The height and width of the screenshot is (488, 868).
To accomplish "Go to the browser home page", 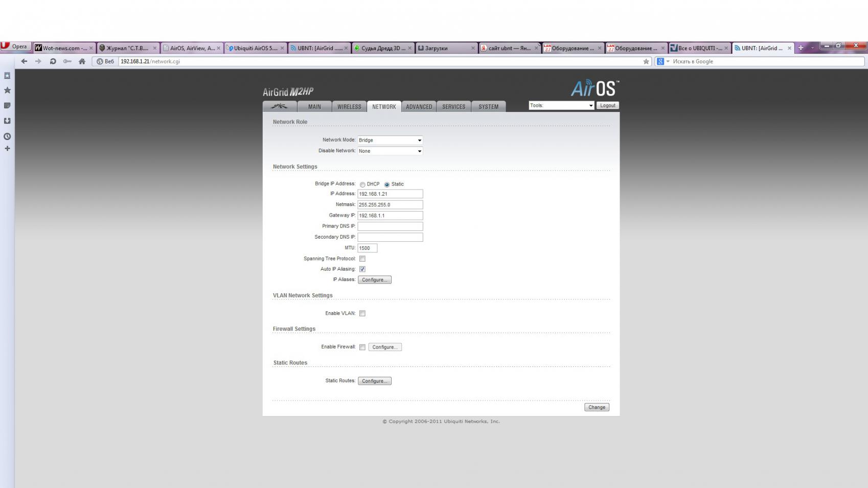I will [x=82, y=61].
